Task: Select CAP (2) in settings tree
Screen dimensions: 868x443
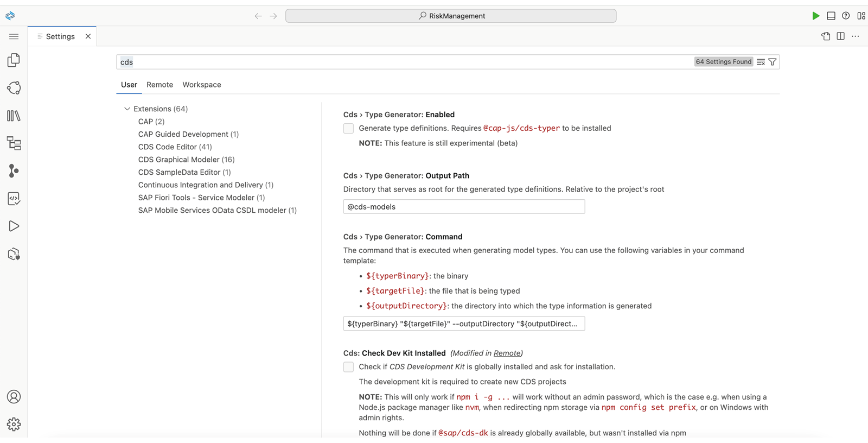Action: 151,122
